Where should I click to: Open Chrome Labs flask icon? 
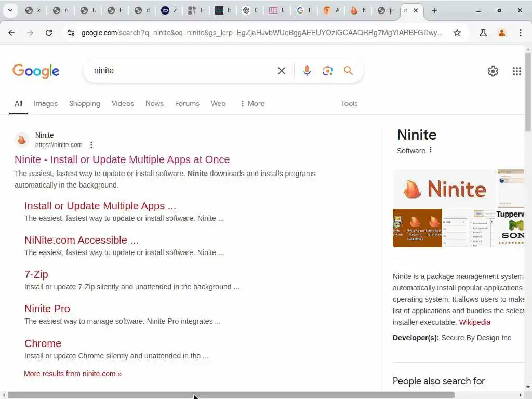483,33
